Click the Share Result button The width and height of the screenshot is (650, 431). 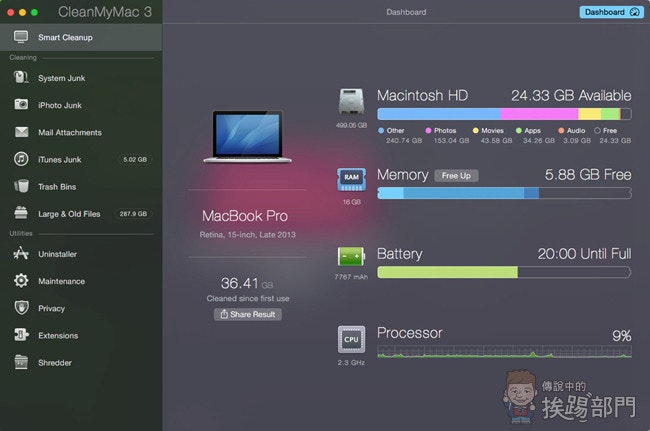(248, 314)
